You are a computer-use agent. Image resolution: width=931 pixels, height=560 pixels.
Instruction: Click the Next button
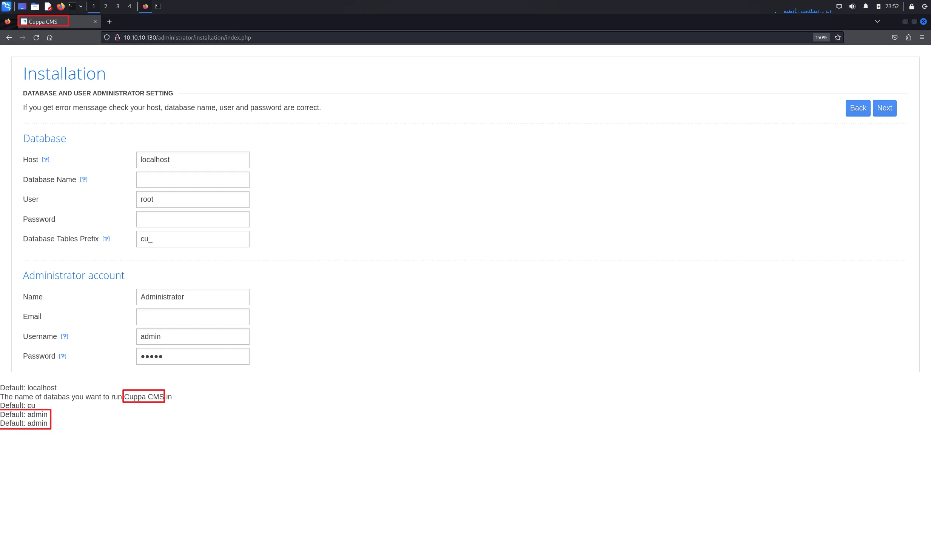[x=884, y=108]
